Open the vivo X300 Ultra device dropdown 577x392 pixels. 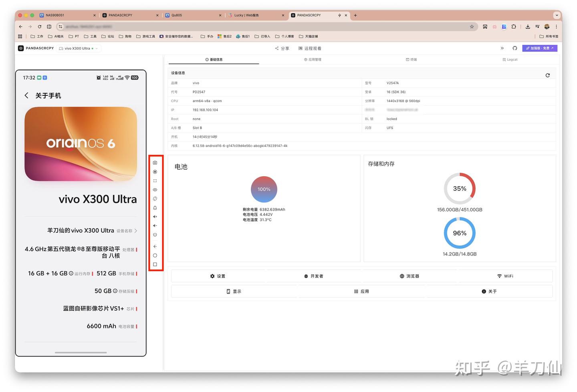pyautogui.click(x=79, y=48)
